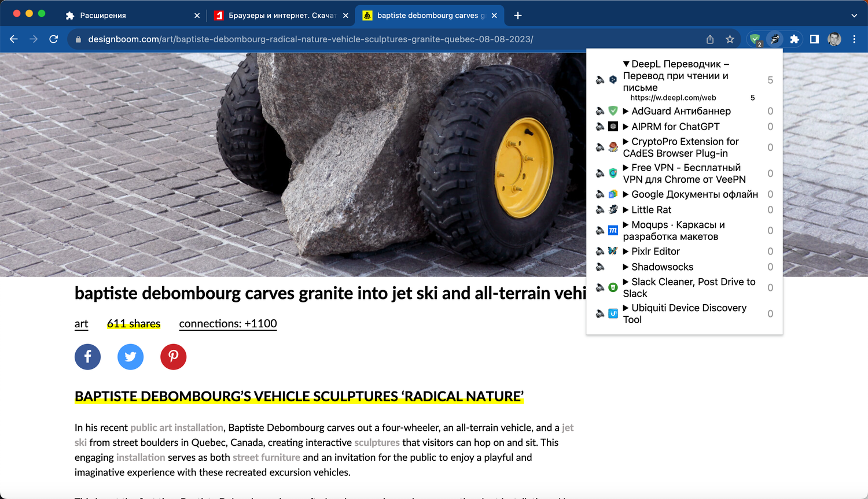Click the Pixlr Editor butterfly icon
This screenshot has height=499, width=868.
click(x=613, y=252)
